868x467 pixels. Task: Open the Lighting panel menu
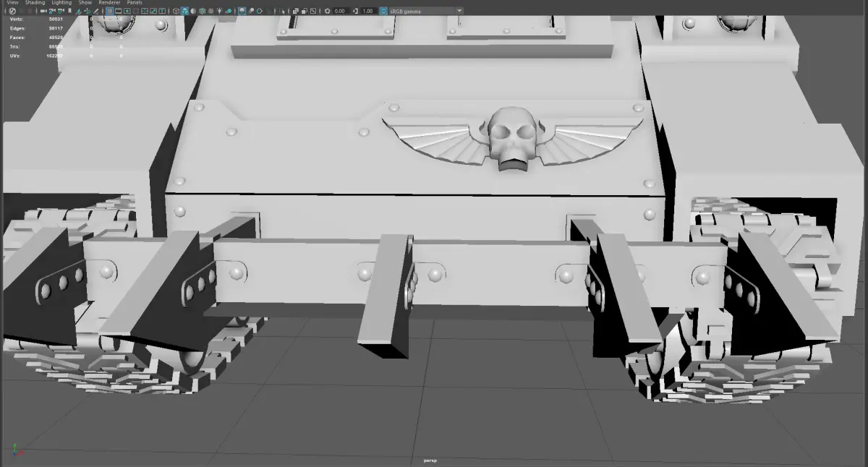(x=61, y=3)
